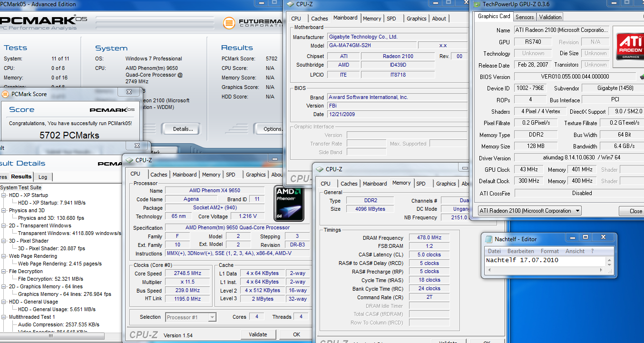Click OK in the CPU-Z Processor window
The image size is (644, 343).
(x=296, y=334)
